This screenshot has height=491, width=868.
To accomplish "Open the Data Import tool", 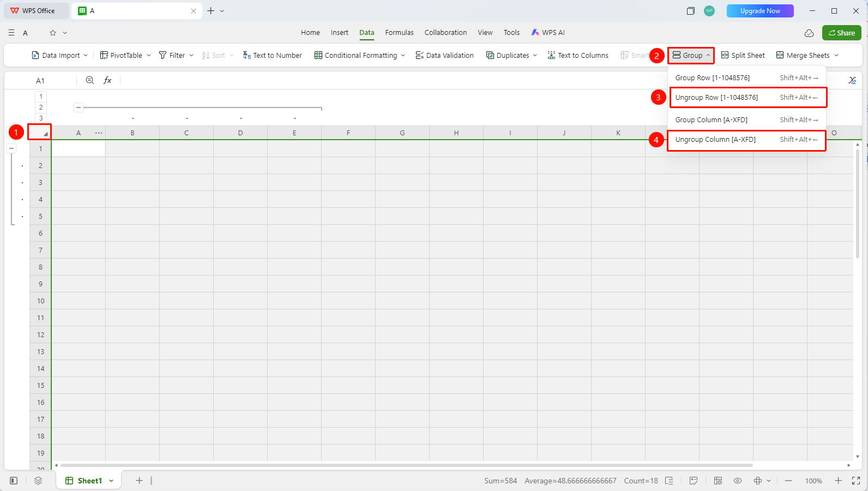I will click(x=59, y=55).
